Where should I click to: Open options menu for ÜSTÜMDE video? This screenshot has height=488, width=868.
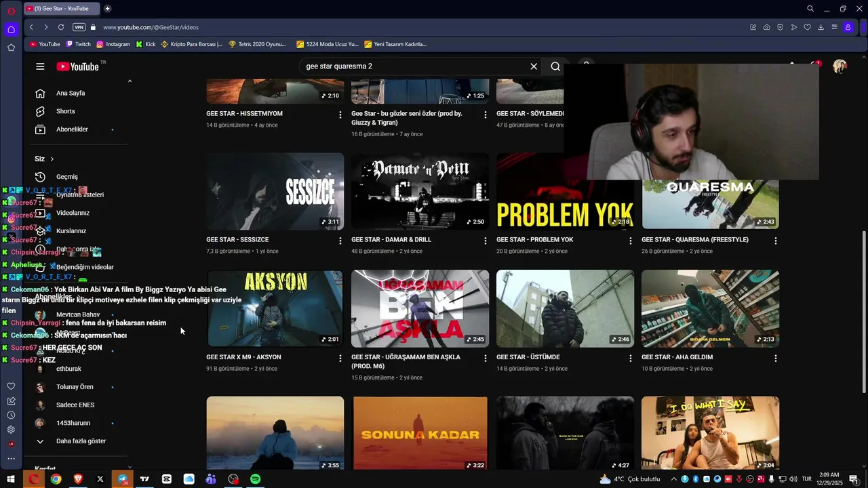[631, 358]
